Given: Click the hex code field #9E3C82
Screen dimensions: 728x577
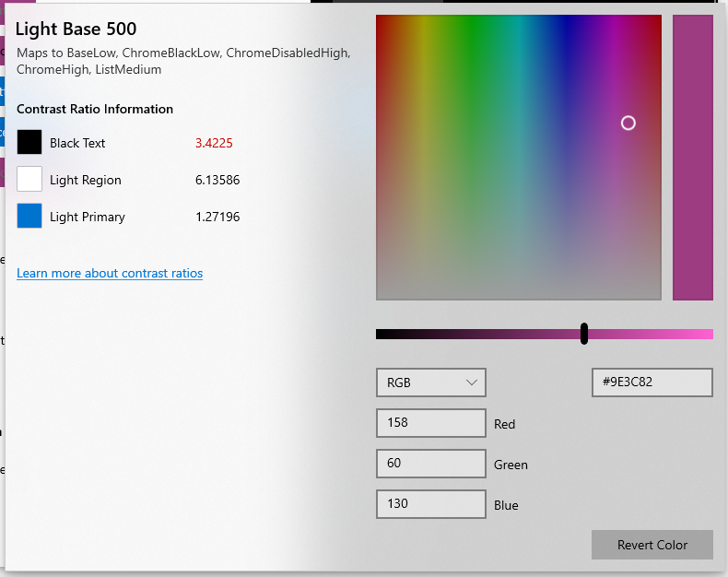Looking at the screenshot, I should pos(652,383).
